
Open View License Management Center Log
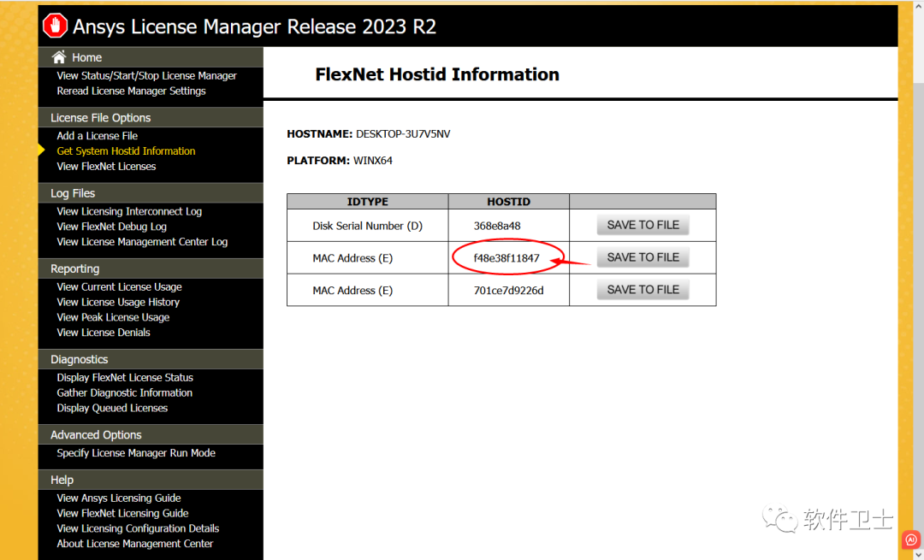tap(142, 242)
